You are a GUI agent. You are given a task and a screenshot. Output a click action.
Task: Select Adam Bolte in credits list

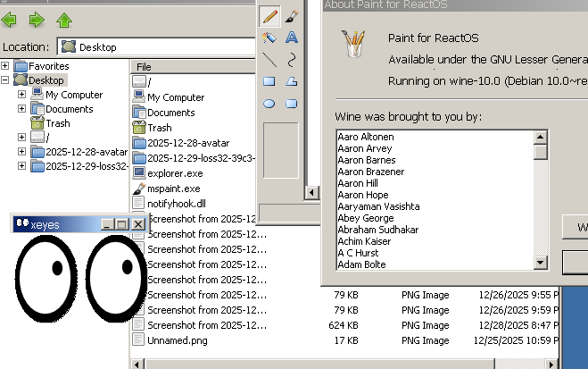(x=361, y=264)
